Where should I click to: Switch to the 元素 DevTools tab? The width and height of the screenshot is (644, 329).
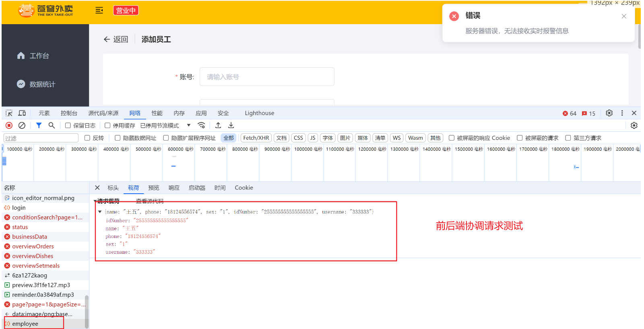[44, 113]
